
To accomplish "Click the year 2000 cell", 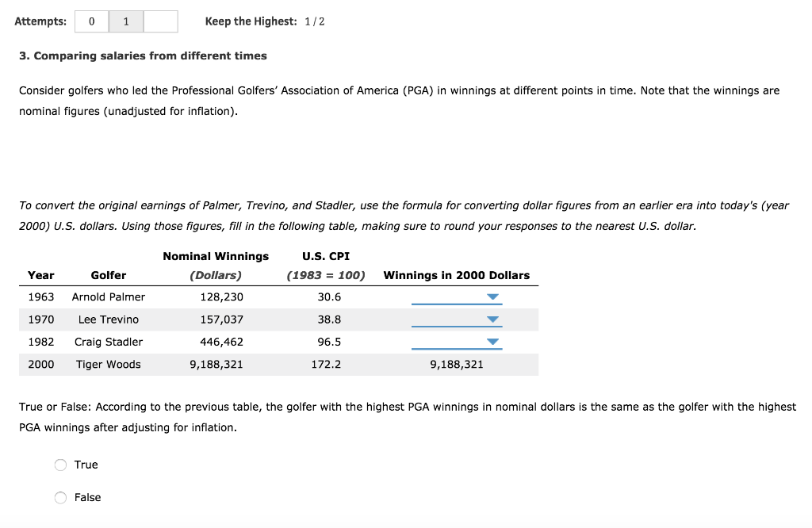I will pos(41,365).
